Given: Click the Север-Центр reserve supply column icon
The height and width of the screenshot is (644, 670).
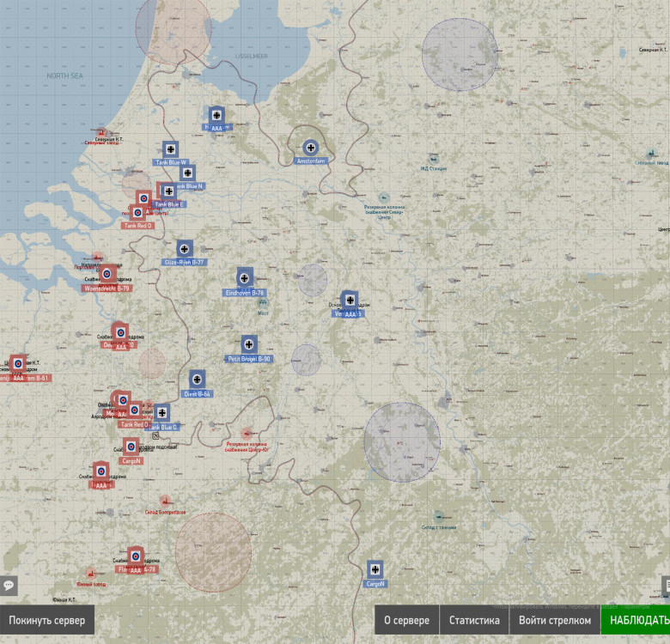Looking at the screenshot, I should coord(384,197).
